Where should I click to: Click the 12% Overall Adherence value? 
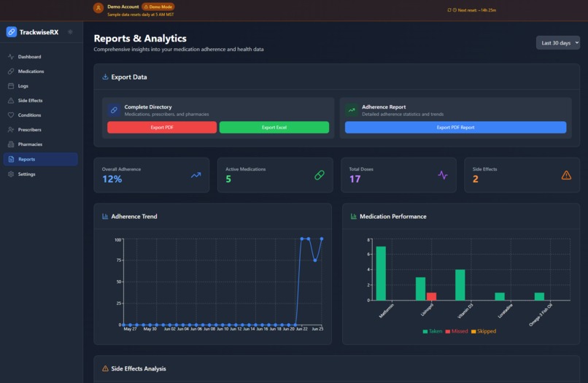click(112, 179)
